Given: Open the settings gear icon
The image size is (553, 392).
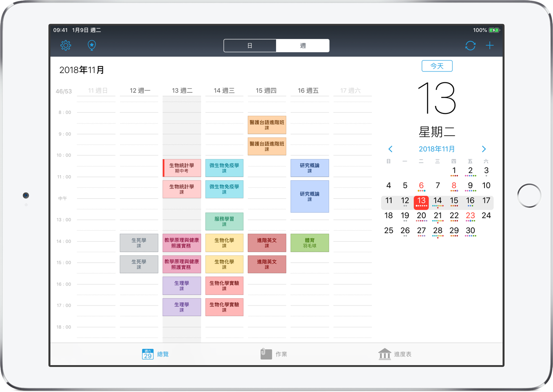Looking at the screenshot, I should point(66,45).
